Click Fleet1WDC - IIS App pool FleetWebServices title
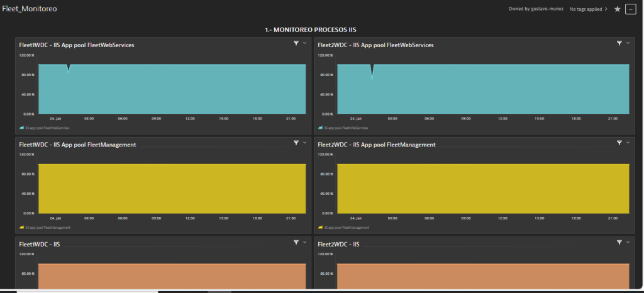 point(76,45)
